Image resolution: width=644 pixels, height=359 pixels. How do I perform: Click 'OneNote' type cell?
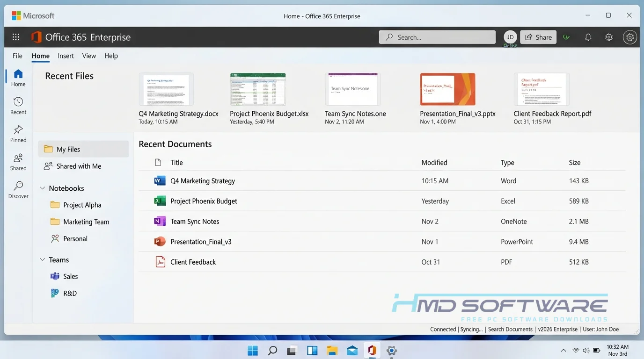pos(514,222)
